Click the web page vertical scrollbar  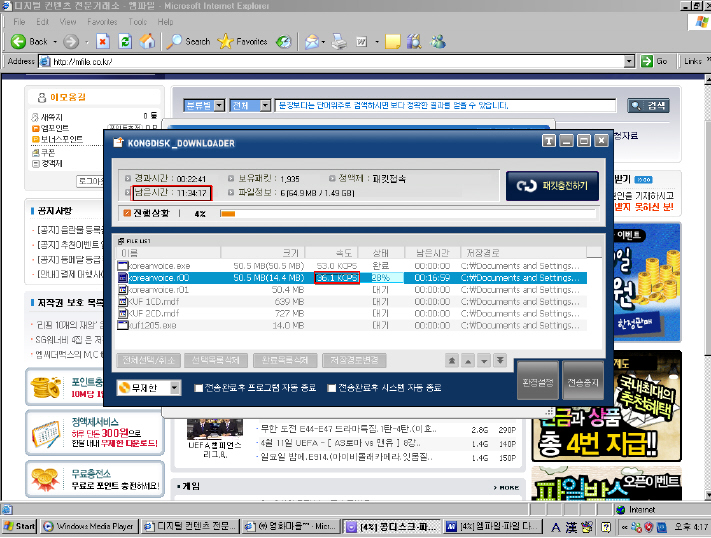(x=707, y=287)
